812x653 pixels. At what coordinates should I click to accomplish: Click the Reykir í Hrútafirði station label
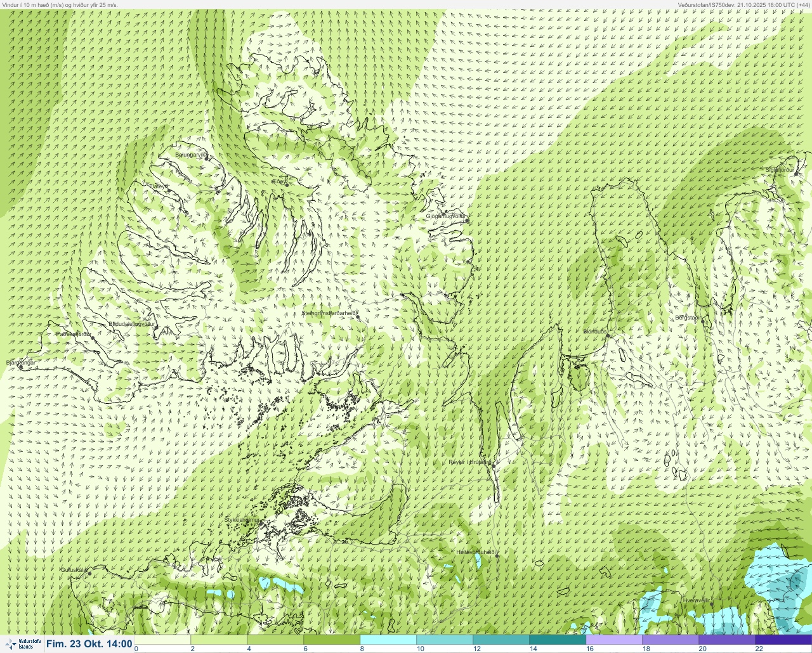[470, 462]
